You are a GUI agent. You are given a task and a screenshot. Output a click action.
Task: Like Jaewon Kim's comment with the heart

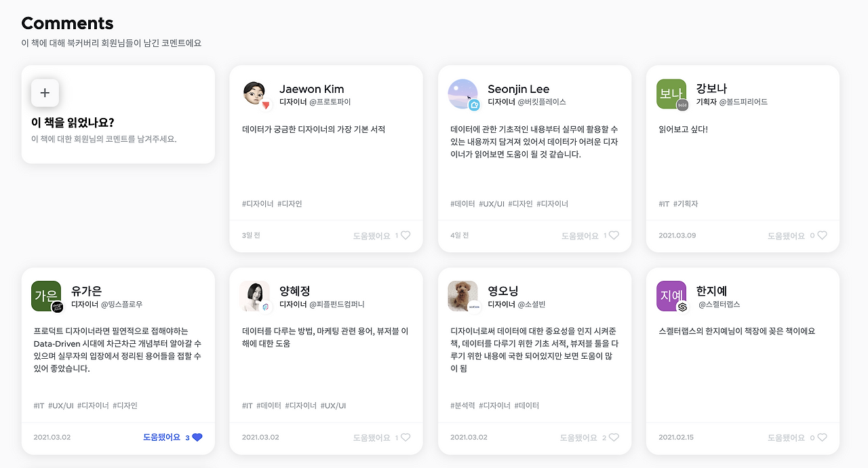(406, 235)
